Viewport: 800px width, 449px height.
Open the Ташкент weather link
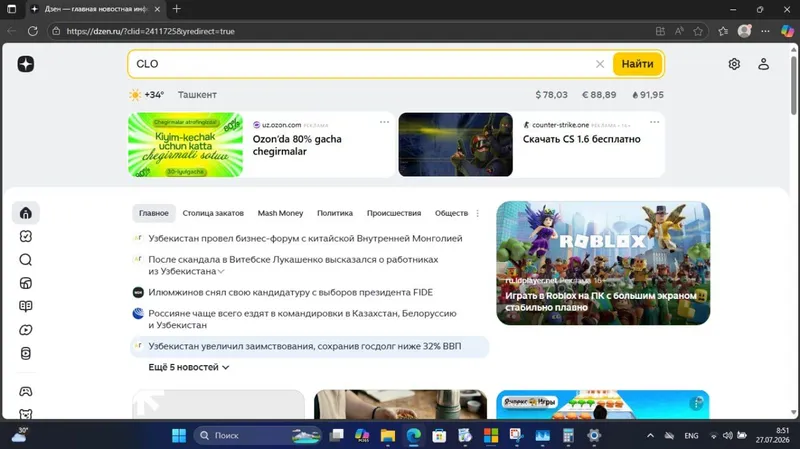(x=197, y=95)
